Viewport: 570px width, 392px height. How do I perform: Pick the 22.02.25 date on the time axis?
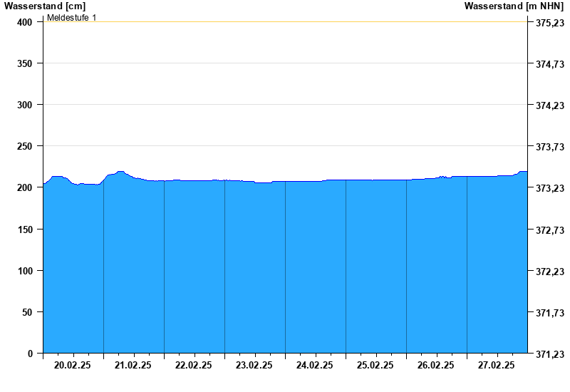(x=194, y=365)
